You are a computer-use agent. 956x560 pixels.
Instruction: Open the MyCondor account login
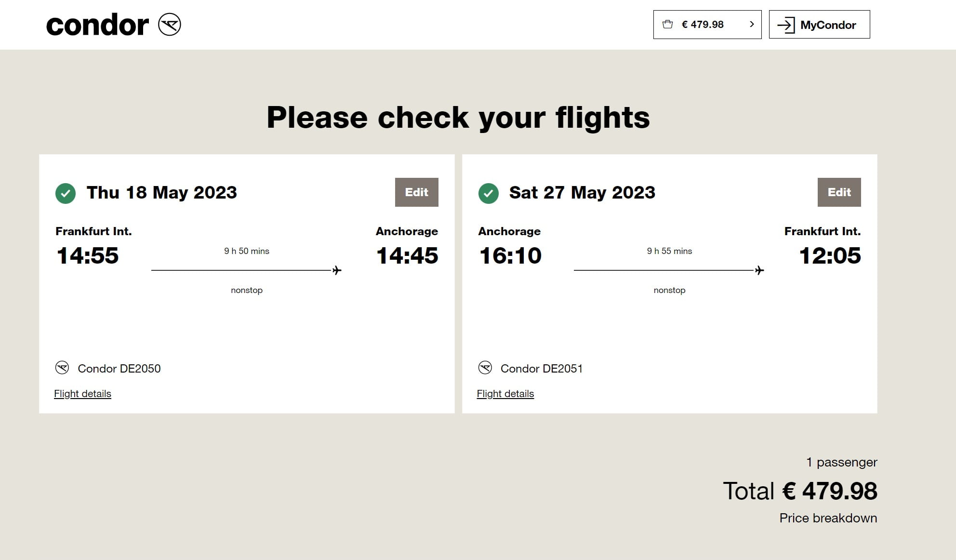point(827,25)
